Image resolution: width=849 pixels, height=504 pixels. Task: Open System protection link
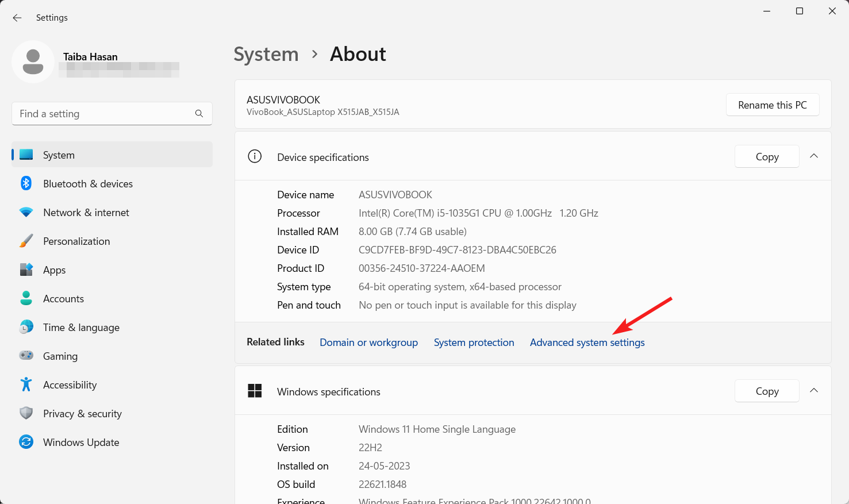(x=474, y=343)
